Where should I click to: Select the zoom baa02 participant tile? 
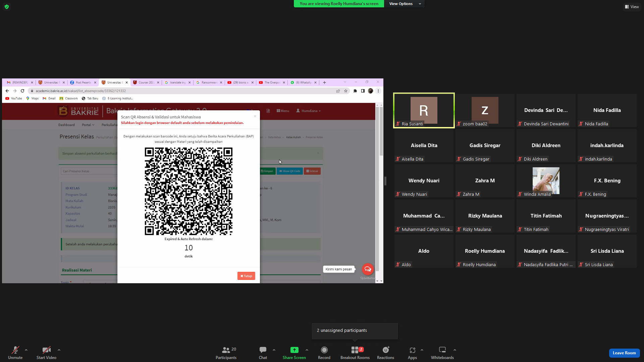point(485,110)
